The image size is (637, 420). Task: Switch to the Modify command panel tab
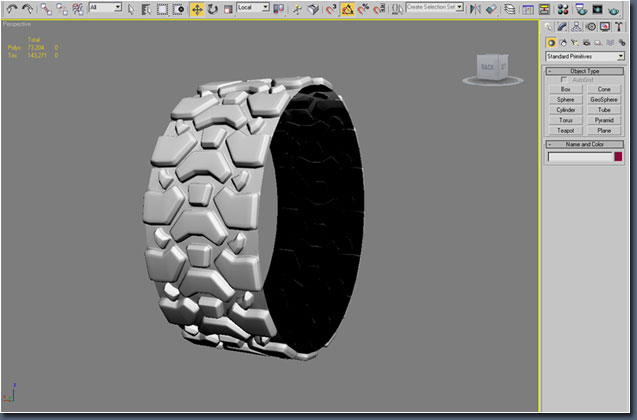pos(563,26)
